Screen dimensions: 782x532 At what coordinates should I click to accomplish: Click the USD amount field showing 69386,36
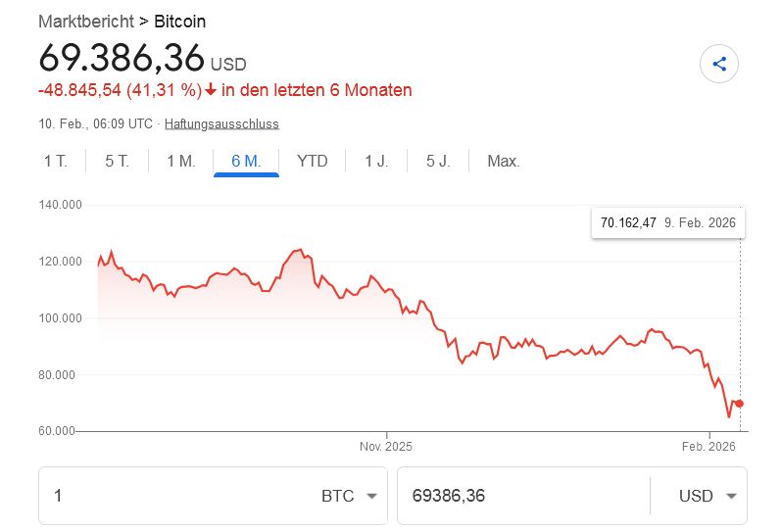pos(519,496)
